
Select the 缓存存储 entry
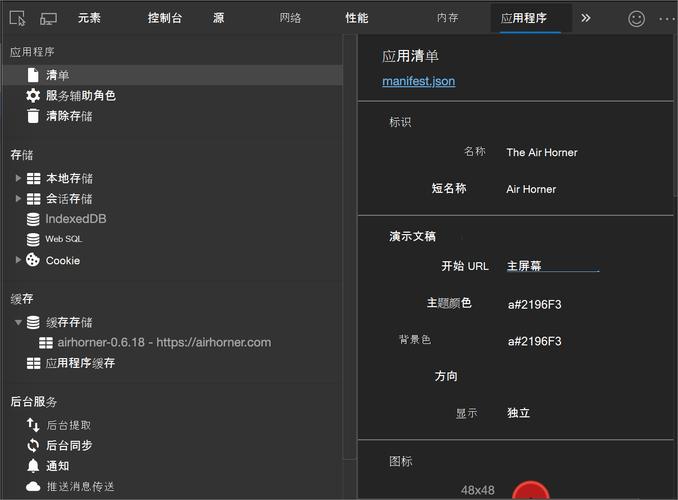pos(69,322)
